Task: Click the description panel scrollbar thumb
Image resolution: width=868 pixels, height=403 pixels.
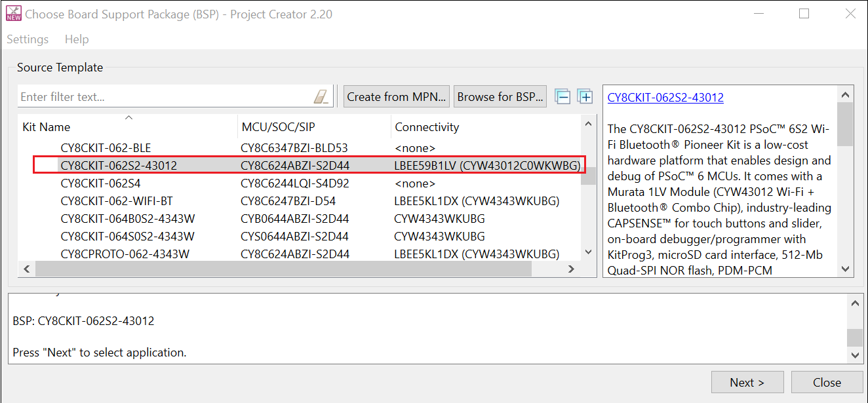Action: point(845,124)
